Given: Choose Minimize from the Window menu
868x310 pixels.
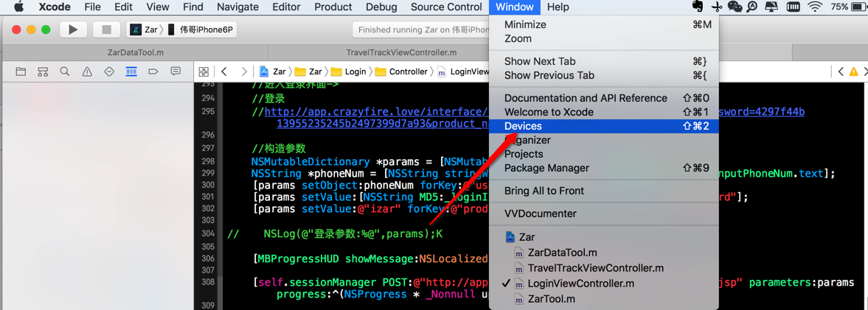Looking at the screenshot, I should [604, 24].
